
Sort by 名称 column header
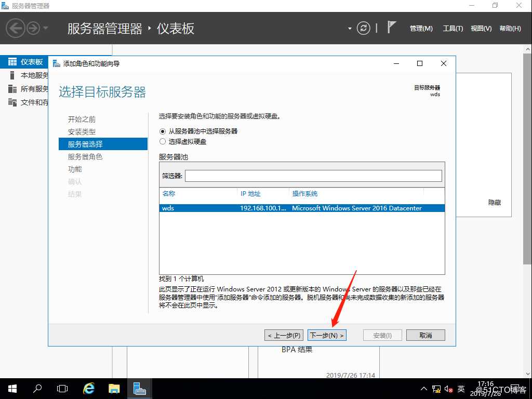pyautogui.click(x=169, y=194)
